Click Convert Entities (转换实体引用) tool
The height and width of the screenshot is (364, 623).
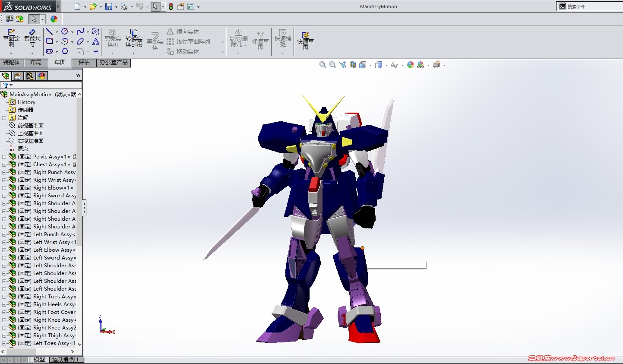point(134,38)
